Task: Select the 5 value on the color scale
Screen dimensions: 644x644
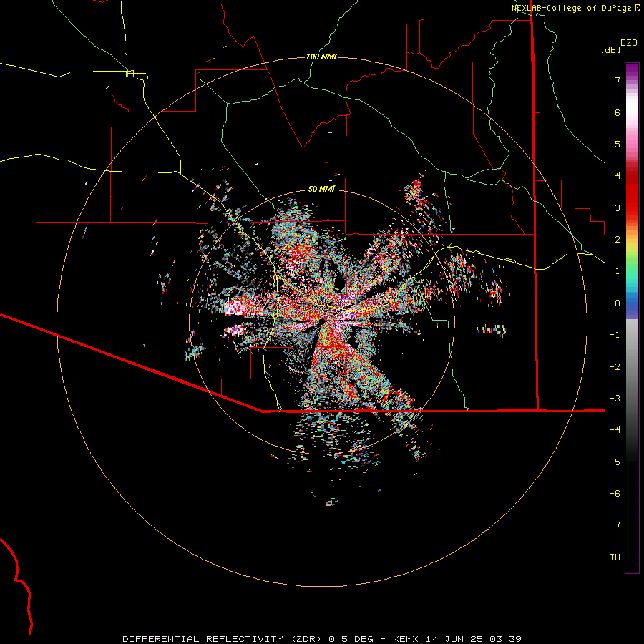Action: [x=618, y=144]
